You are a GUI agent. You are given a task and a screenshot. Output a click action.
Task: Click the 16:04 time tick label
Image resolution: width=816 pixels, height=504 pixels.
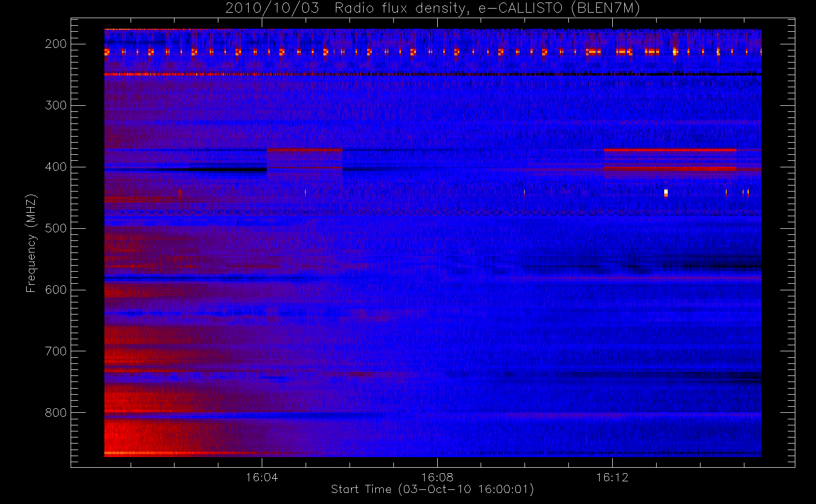click(262, 477)
